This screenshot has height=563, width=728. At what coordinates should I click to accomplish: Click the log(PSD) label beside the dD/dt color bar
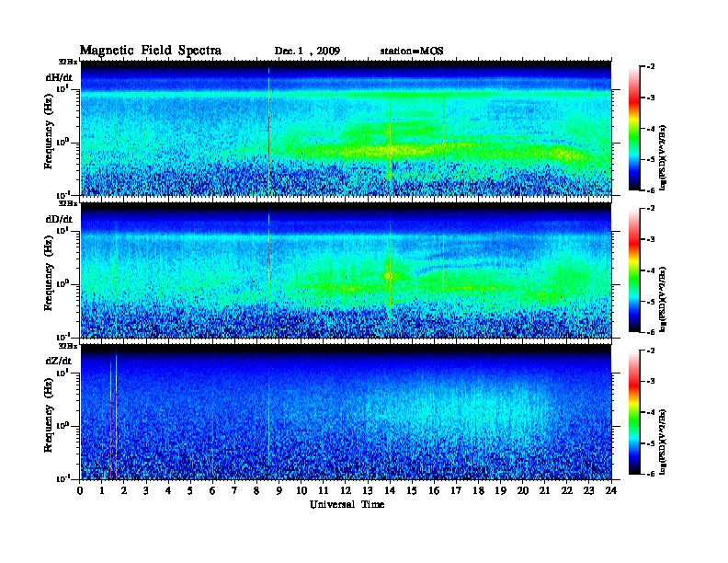click(x=664, y=300)
